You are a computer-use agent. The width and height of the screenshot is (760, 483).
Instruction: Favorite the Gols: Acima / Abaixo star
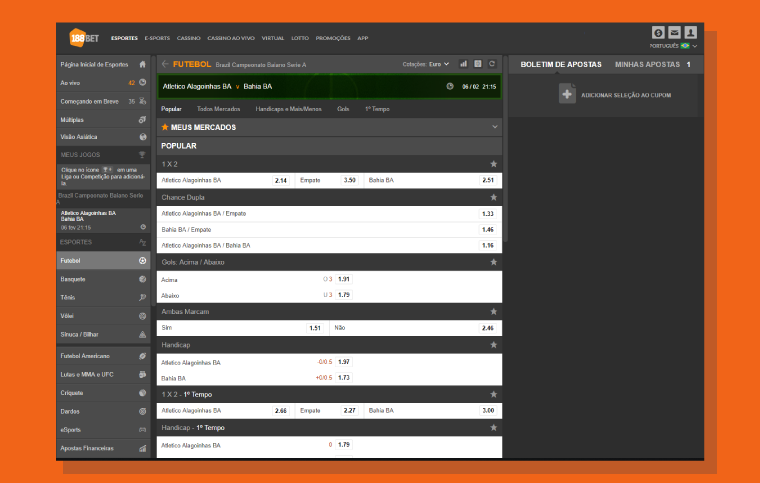pyautogui.click(x=493, y=262)
